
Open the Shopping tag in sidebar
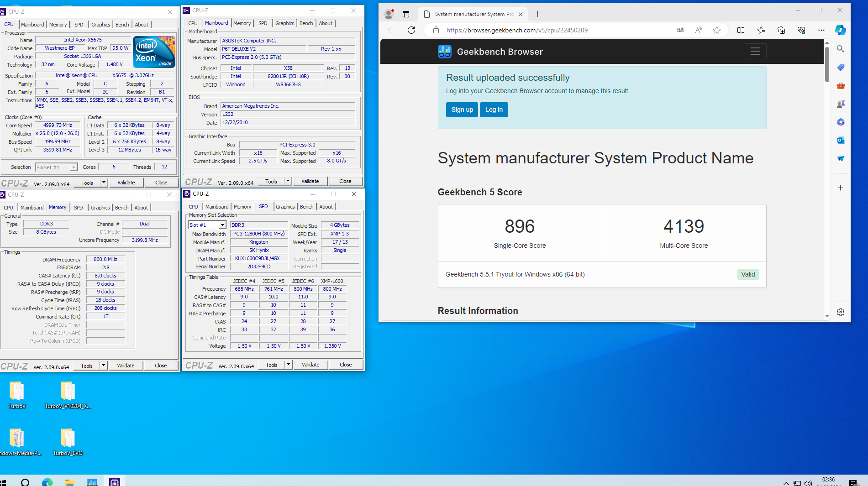pyautogui.click(x=841, y=67)
